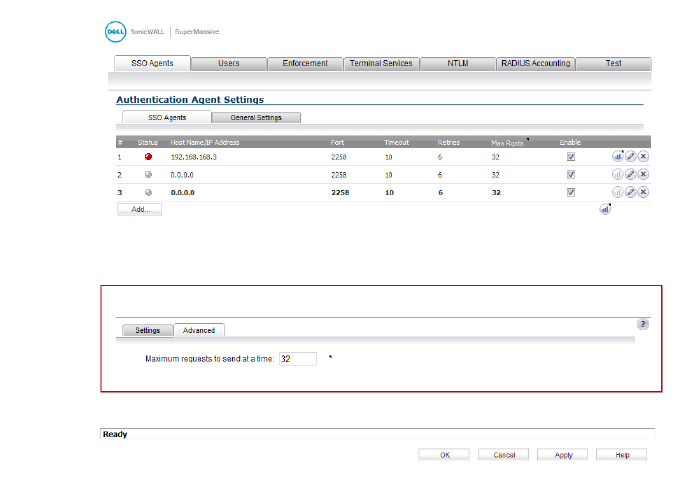Click the Authentication Agent Settings heading
This screenshot has height=478, width=699.
click(x=190, y=99)
